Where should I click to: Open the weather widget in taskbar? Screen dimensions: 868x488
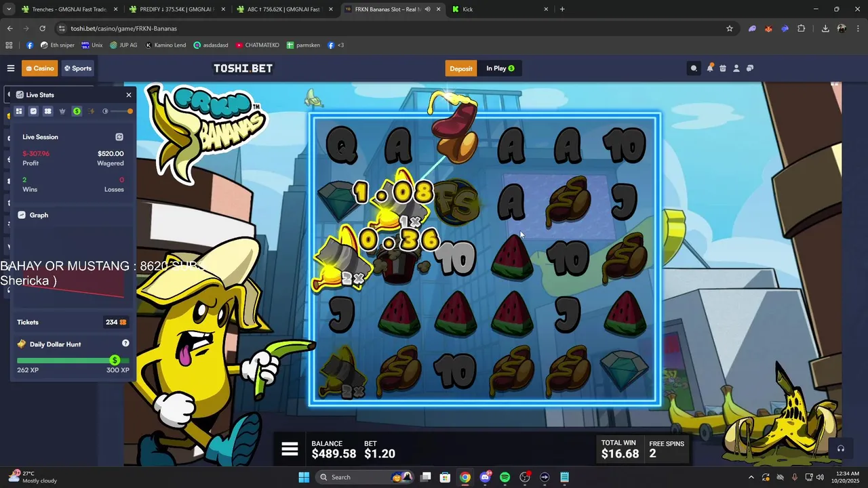click(x=34, y=477)
